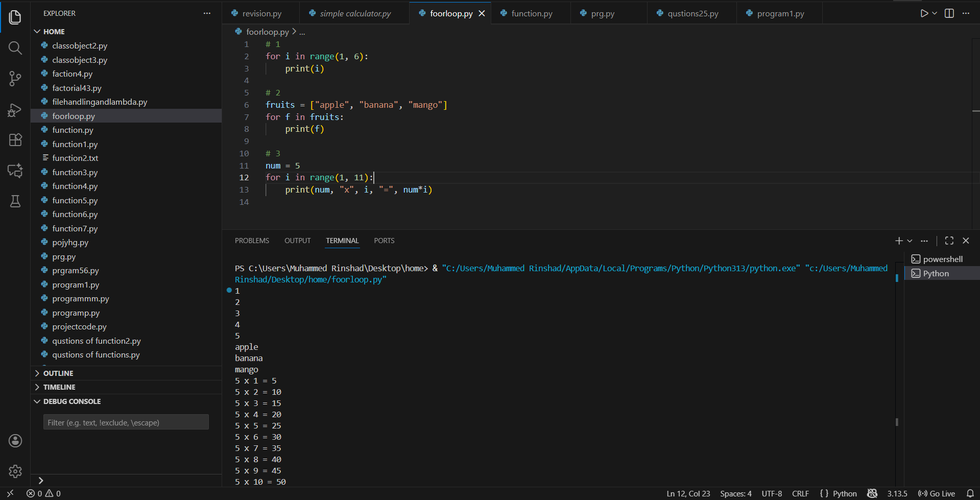The image size is (980, 500).
Task: Run foorloop.py with the play button
Action: pos(924,13)
